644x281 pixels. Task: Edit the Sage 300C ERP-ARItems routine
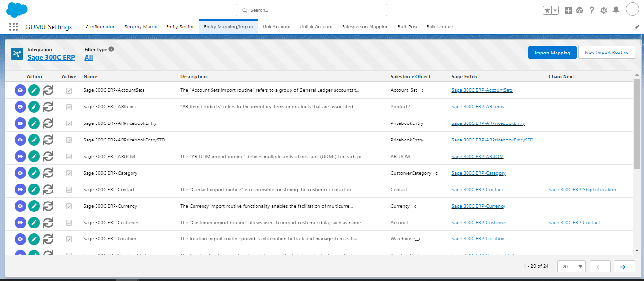point(34,107)
